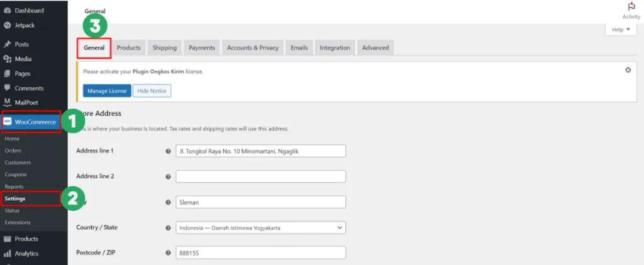Viewport: 644px width, 265px height.
Task: Click the Products box icon in sidebar
Action: (x=6, y=239)
